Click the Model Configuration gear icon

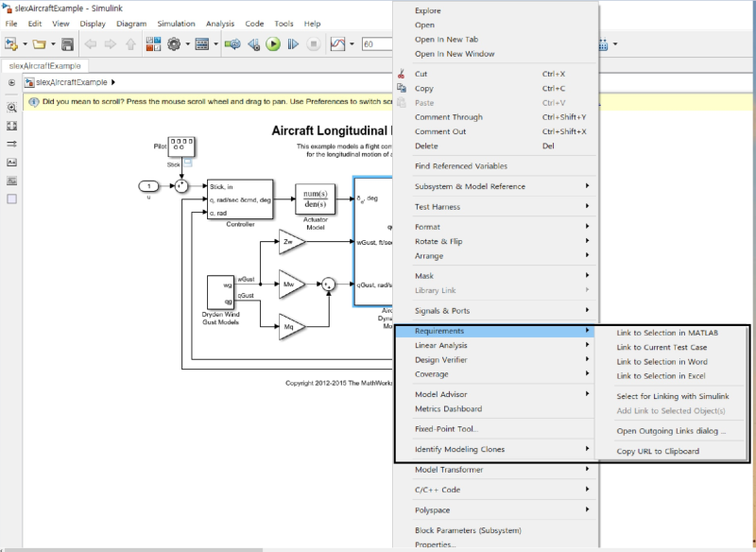[x=174, y=43]
